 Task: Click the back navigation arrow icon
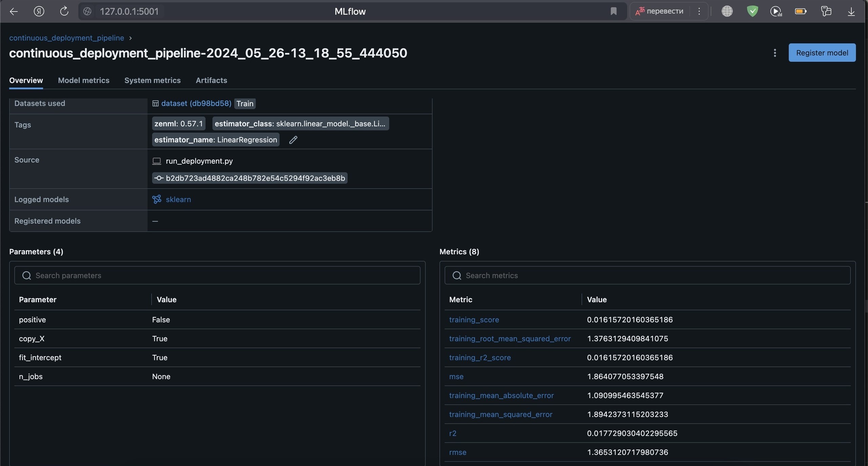click(x=14, y=11)
